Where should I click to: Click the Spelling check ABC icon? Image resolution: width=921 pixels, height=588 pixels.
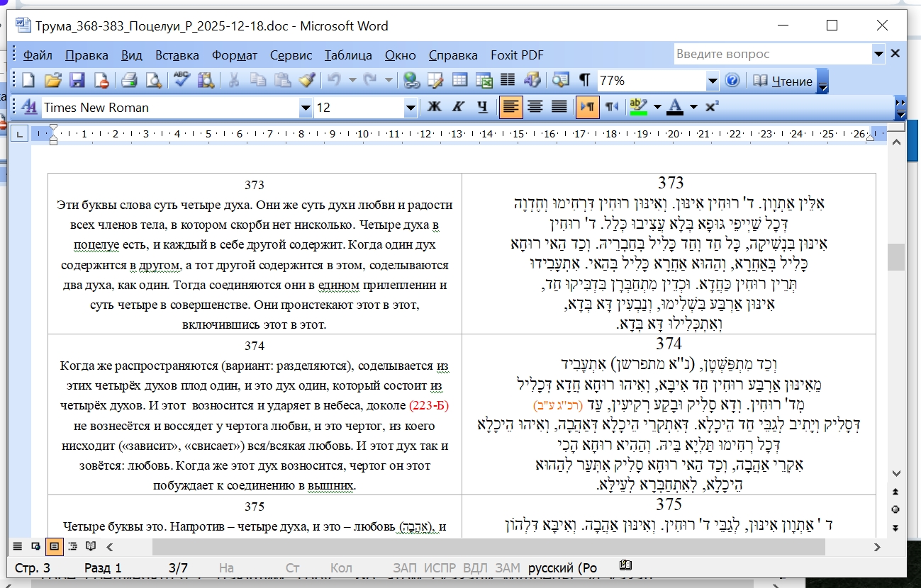pos(182,81)
